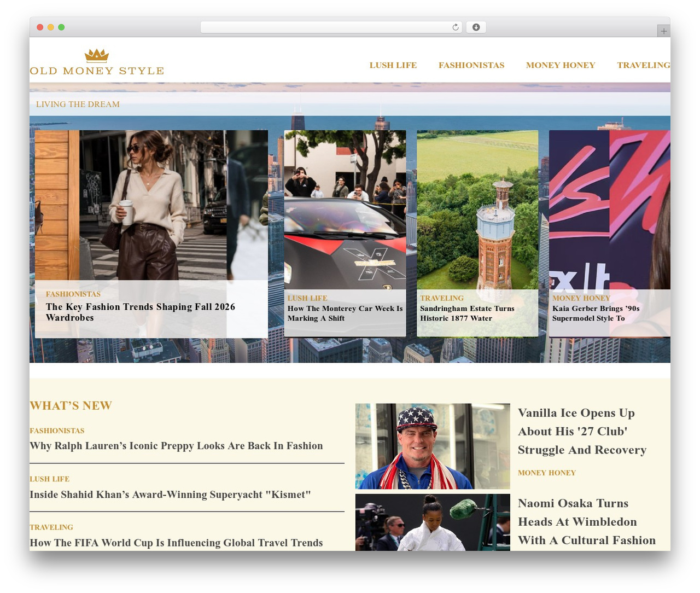Click LUSH LIFE tag on Monterey card
700x593 pixels.
(307, 298)
